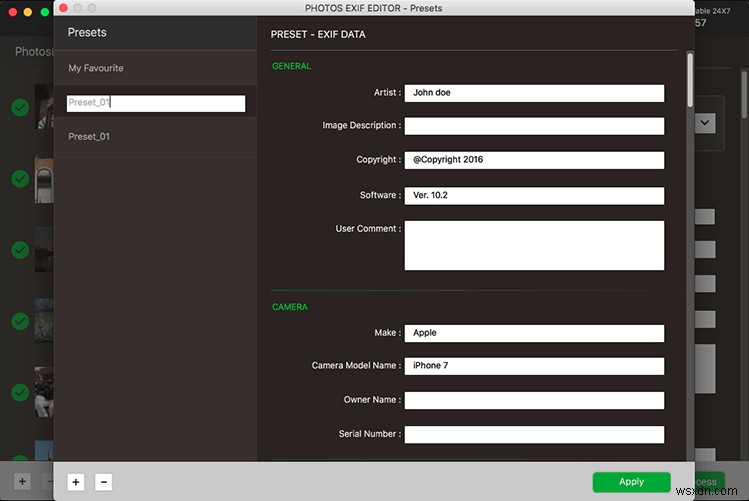
Task: Toggle the topmost green checkmark in photo list
Action: (x=19, y=107)
